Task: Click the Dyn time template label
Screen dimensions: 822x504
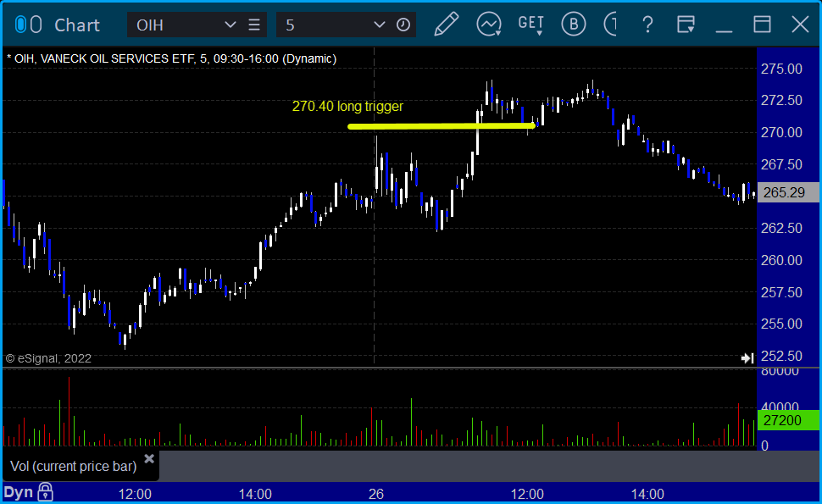Action: tap(19, 492)
